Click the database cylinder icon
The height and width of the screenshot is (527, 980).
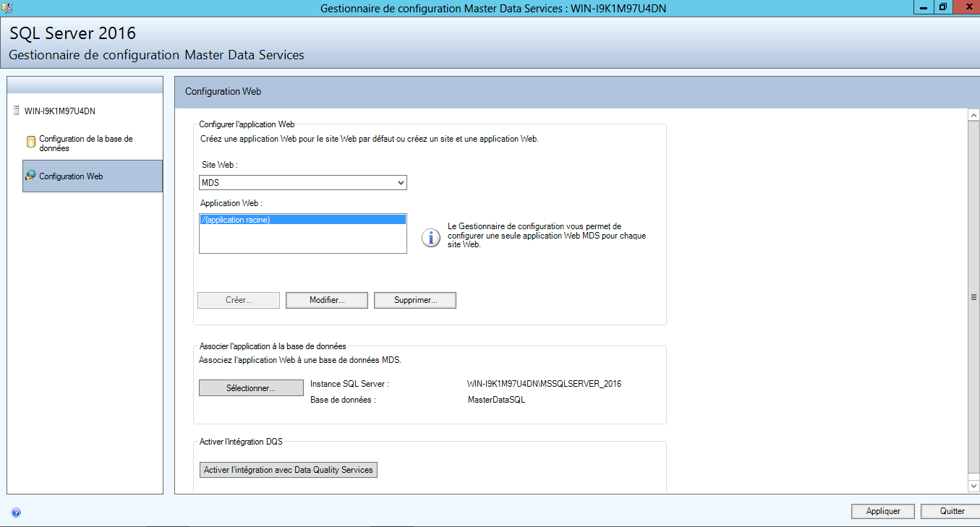click(31, 142)
